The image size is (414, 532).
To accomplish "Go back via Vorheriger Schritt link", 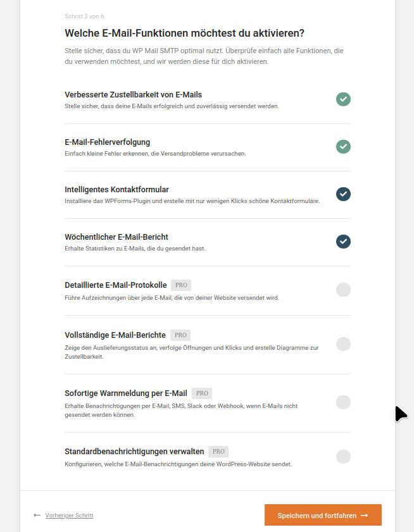I will click(69, 516).
